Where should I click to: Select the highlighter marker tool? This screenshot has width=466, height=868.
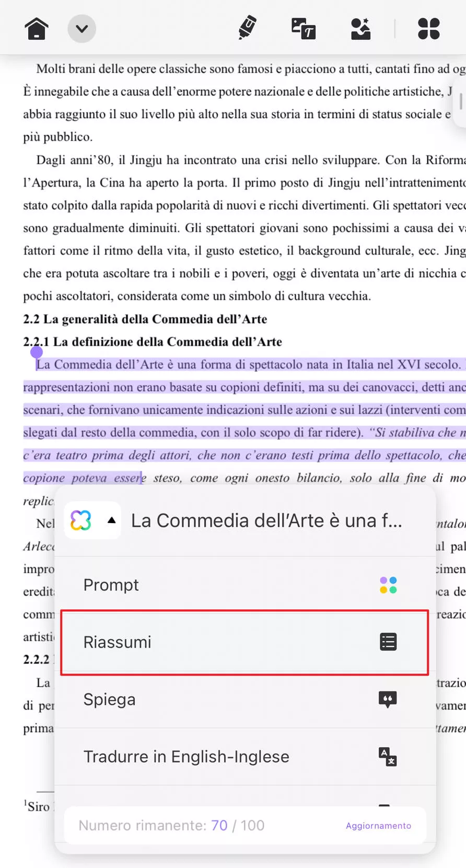click(x=247, y=28)
